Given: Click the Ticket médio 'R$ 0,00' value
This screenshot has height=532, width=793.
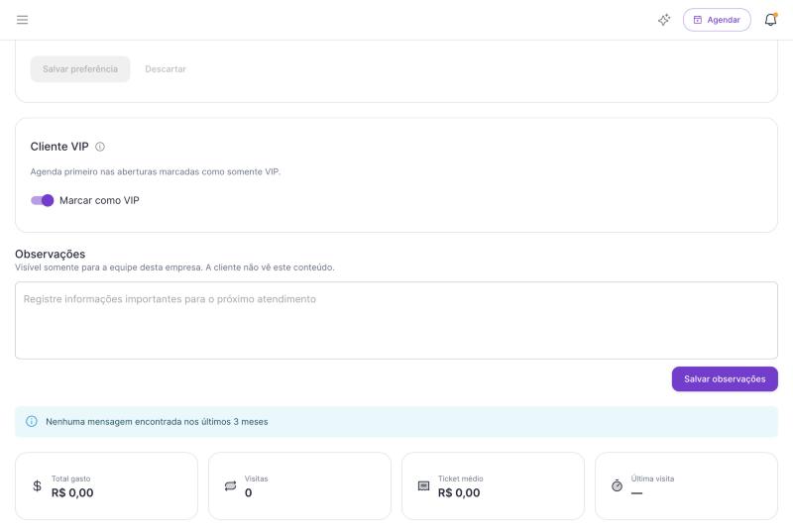Looking at the screenshot, I should (x=459, y=492).
